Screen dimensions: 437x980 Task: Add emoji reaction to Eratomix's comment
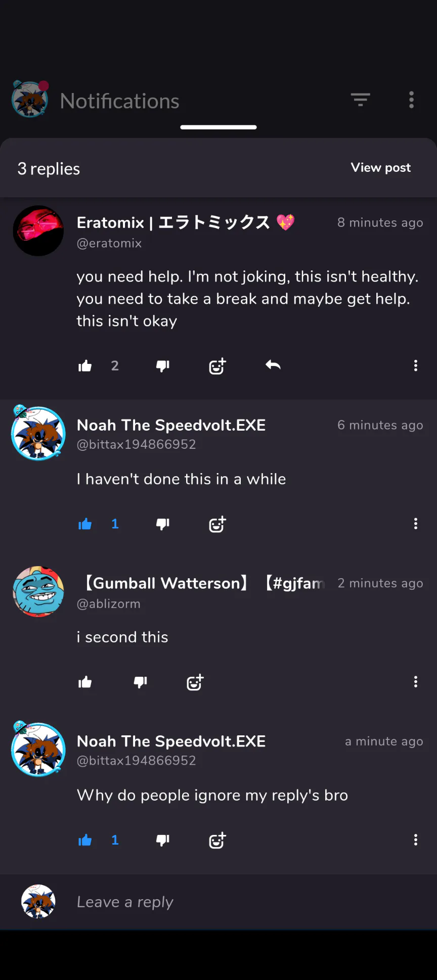[x=217, y=366]
